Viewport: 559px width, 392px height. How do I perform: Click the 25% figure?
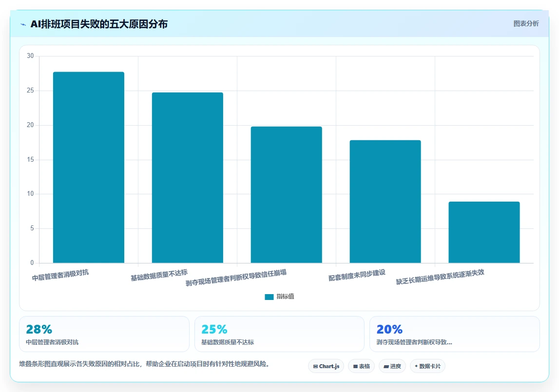click(214, 329)
